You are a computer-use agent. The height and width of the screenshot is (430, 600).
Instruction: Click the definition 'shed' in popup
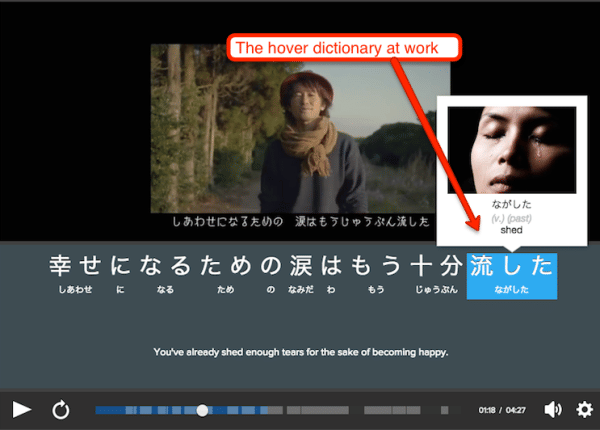(x=511, y=230)
